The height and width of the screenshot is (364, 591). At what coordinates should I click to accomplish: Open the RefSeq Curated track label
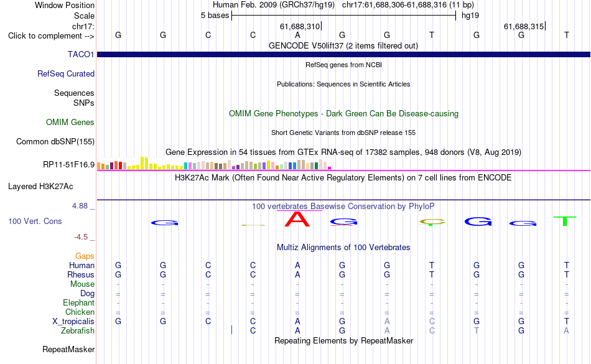click(x=65, y=73)
